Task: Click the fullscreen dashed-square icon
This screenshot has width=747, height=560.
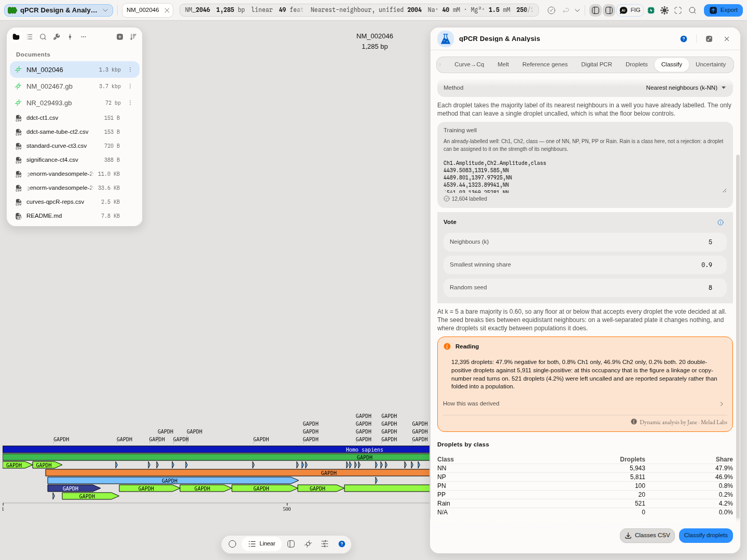Action: (x=678, y=10)
